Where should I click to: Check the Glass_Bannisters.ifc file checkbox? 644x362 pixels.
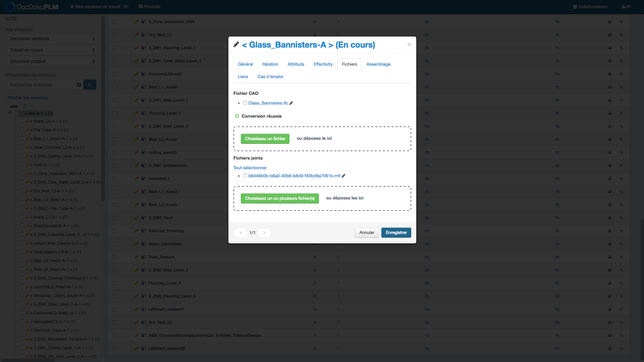pos(245,103)
